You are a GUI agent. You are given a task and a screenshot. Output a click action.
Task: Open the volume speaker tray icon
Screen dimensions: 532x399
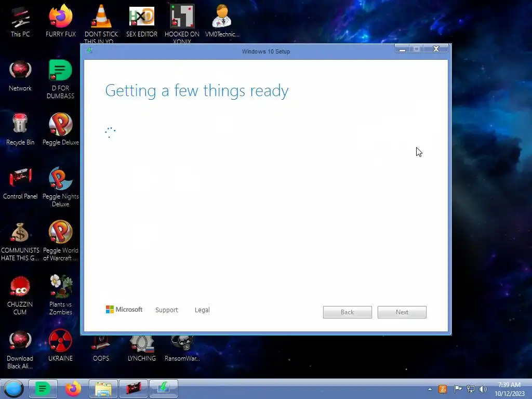483,389
